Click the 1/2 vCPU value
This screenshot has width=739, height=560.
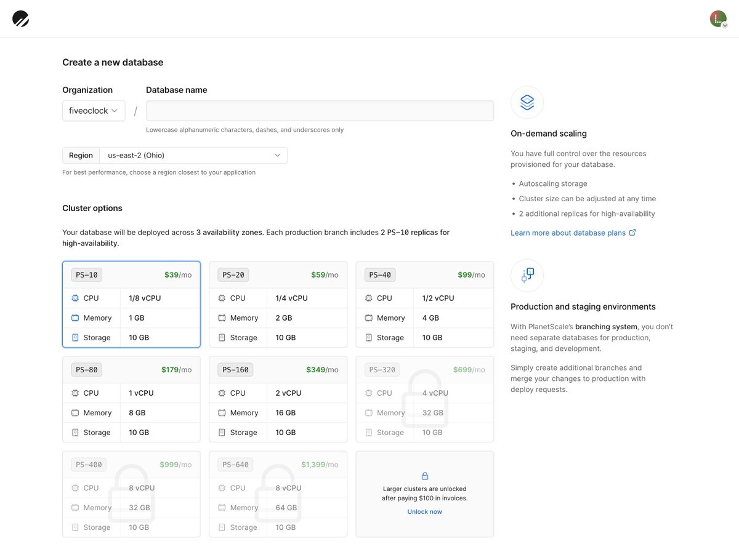[x=438, y=298]
